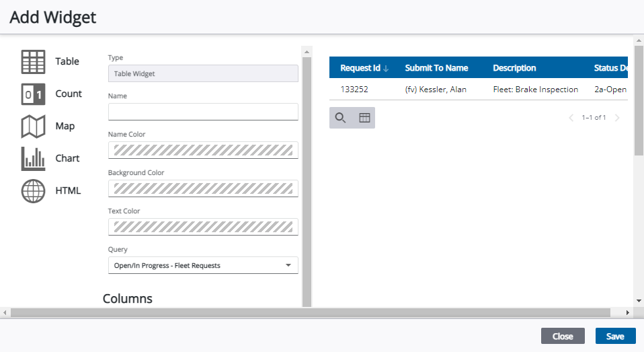Go to next page arrow in pagination
Viewport: 644px width, 352px height.
coord(617,118)
